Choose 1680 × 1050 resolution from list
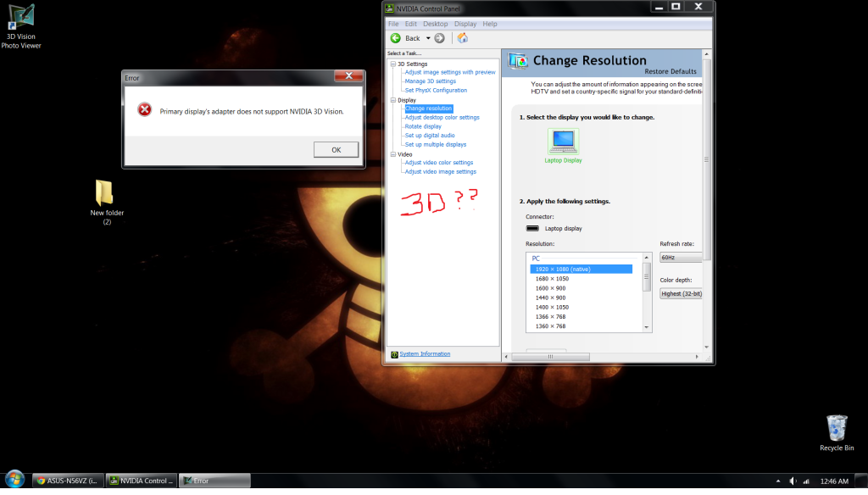Screen dimensions: 868x495 click(551, 278)
